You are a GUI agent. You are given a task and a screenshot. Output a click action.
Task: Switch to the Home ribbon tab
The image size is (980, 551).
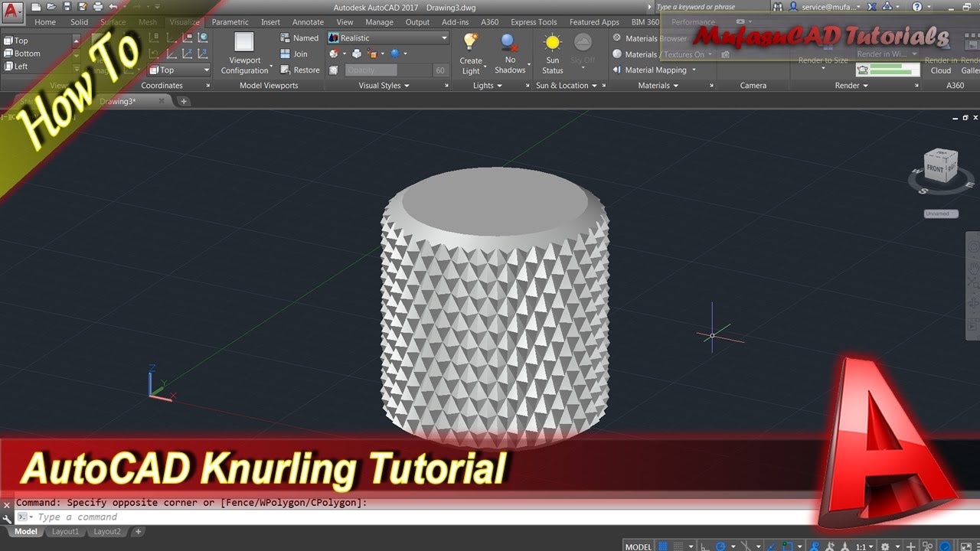tap(45, 22)
